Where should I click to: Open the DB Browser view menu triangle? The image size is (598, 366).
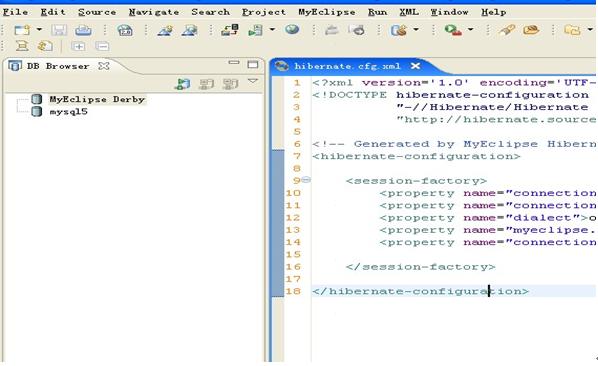point(253,81)
